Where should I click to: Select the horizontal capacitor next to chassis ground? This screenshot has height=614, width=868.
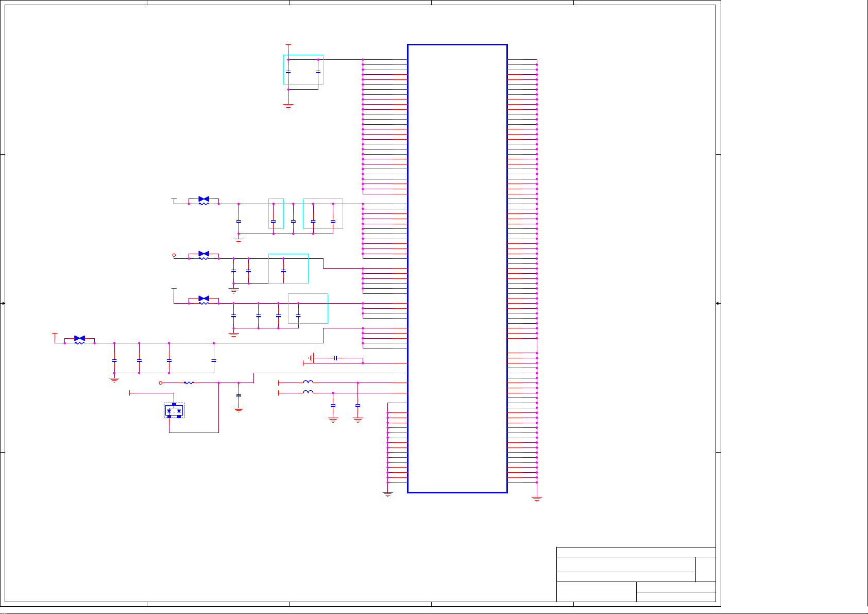(335, 358)
